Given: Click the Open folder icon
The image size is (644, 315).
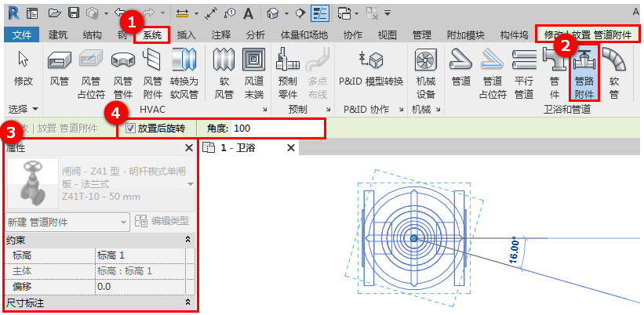Looking at the screenshot, I should click(54, 13).
